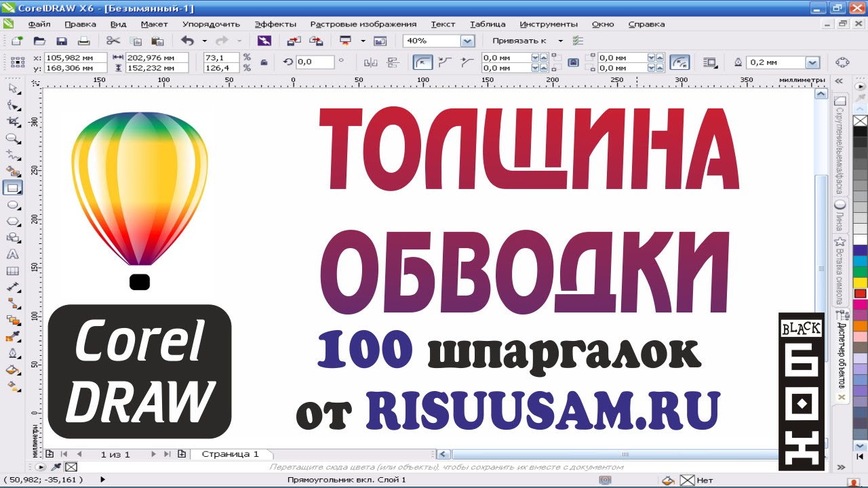The width and height of the screenshot is (868, 488).
Task: Activate the Zoom tool
Action: [13, 138]
